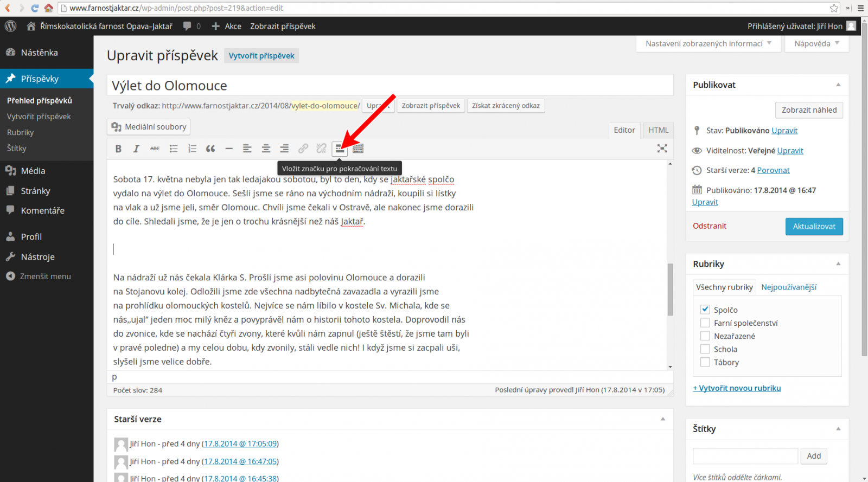Screen dimensions: 868x482
Task: Tick the Tábory category checkbox
Action: point(705,362)
